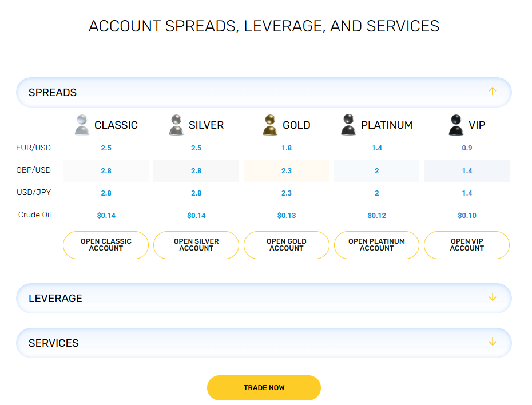532x405 pixels.
Task: Click Gold GBP/USD spread cell 2.3
Action: tap(287, 170)
